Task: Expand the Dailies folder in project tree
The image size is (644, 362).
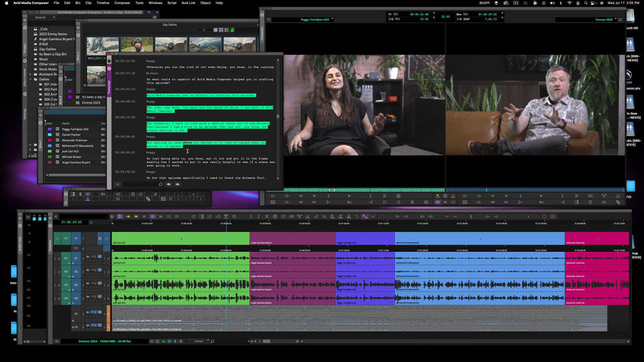Action: click(31, 79)
